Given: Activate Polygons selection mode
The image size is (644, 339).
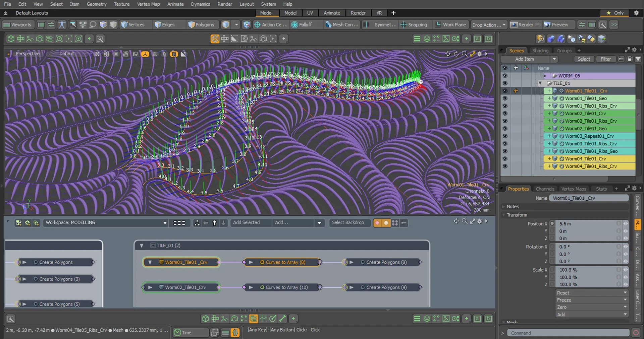Looking at the screenshot, I should click(201, 25).
